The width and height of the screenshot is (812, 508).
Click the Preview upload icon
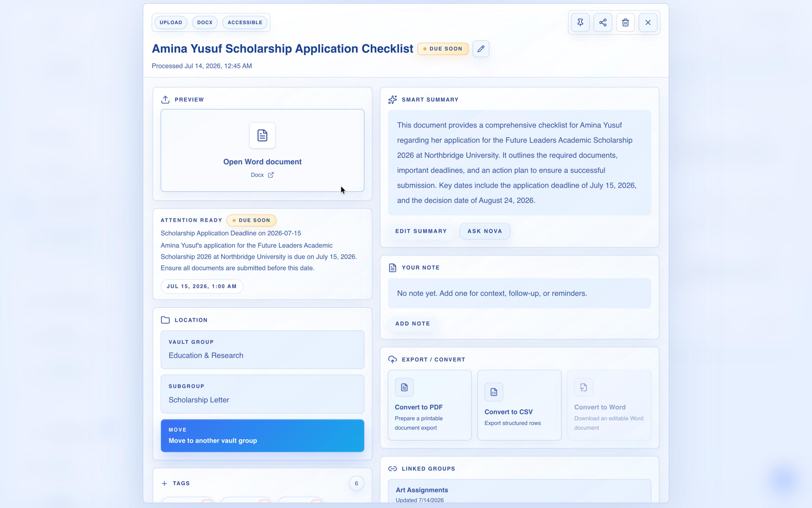pyautogui.click(x=165, y=99)
